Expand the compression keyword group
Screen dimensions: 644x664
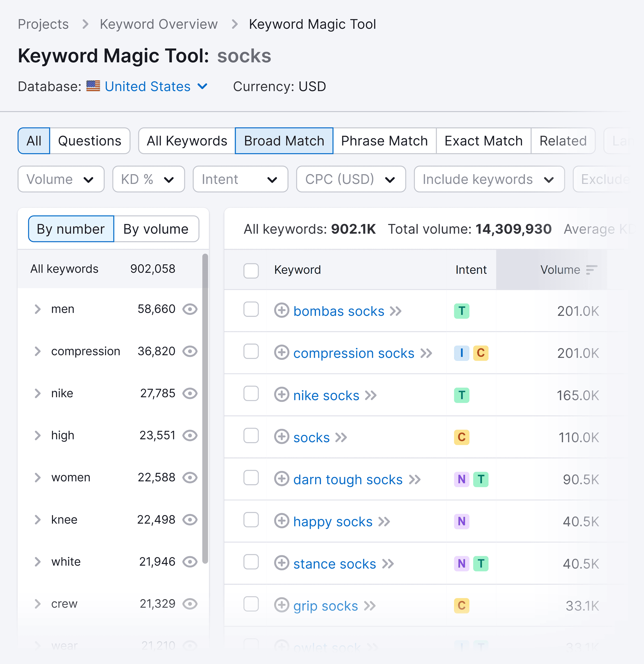point(37,351)
